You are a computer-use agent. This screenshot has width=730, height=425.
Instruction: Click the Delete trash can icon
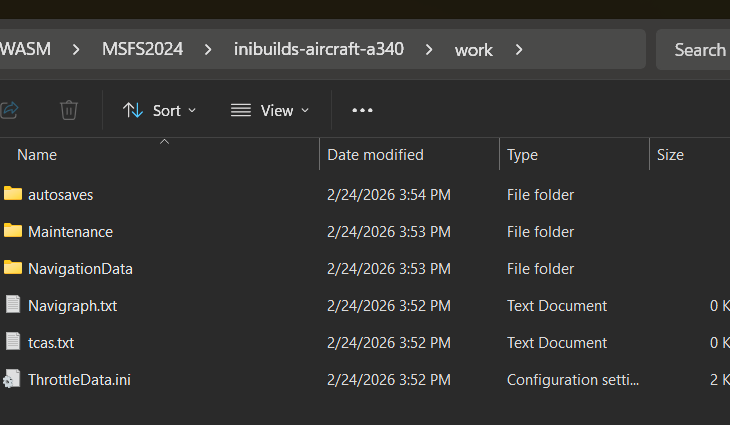(x=69, y=110)
